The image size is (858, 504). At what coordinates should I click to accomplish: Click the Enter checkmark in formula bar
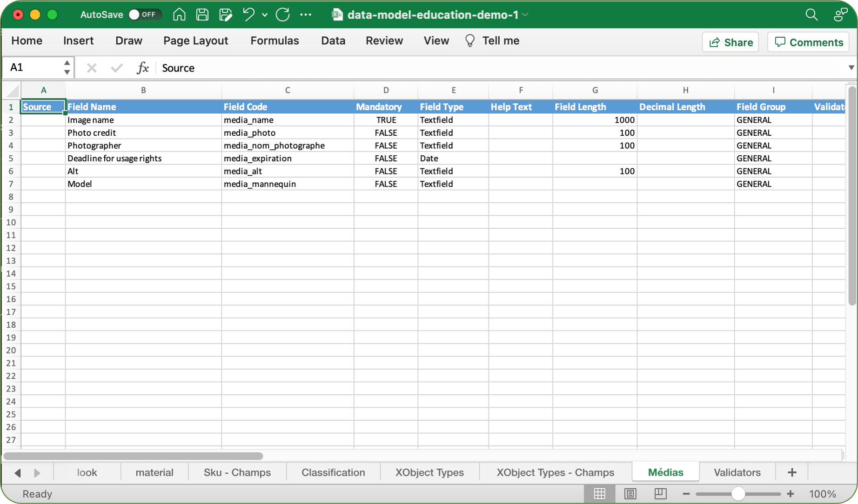[116, 68]
